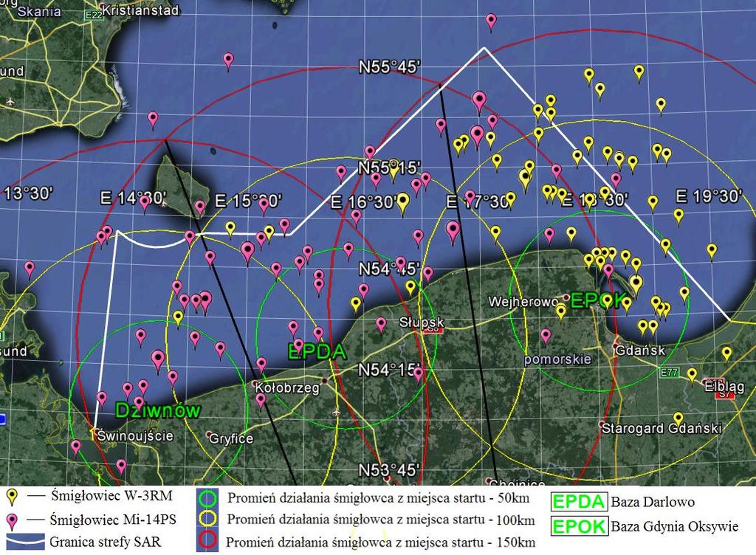Click the pink pin left of Słupsk label
Viewport: 756px width, 555px height.
click(381, 325)
